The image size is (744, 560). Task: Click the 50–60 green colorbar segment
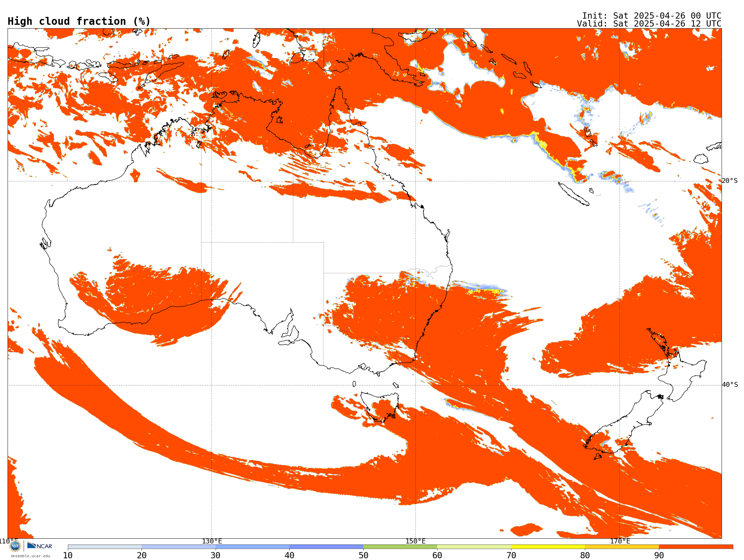point(400,547)
